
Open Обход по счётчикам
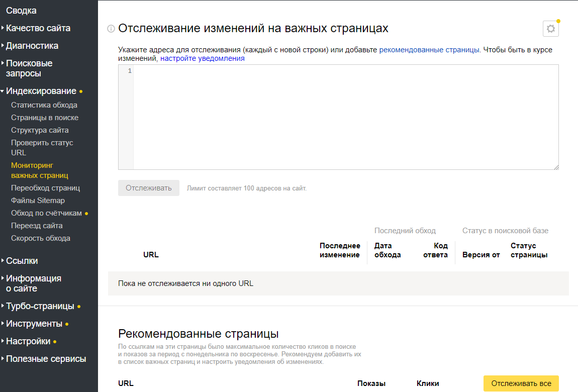coord(46,213)
